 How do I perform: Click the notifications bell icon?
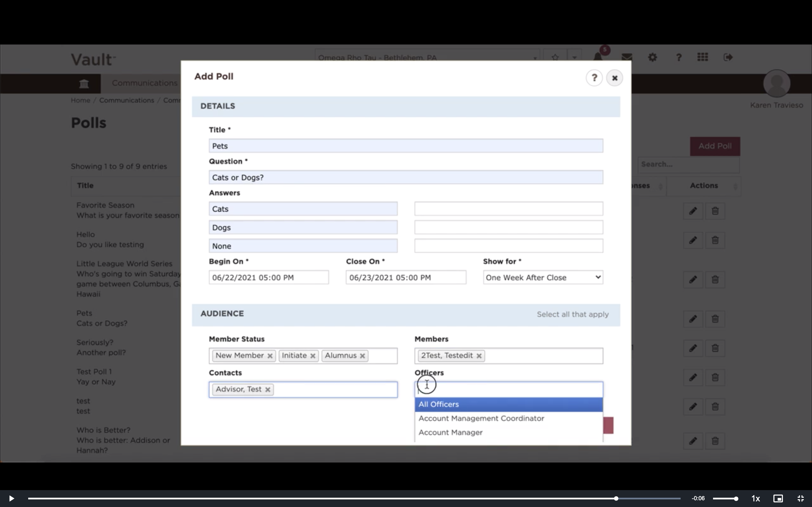pyautogui.click(x=598, y=57)
